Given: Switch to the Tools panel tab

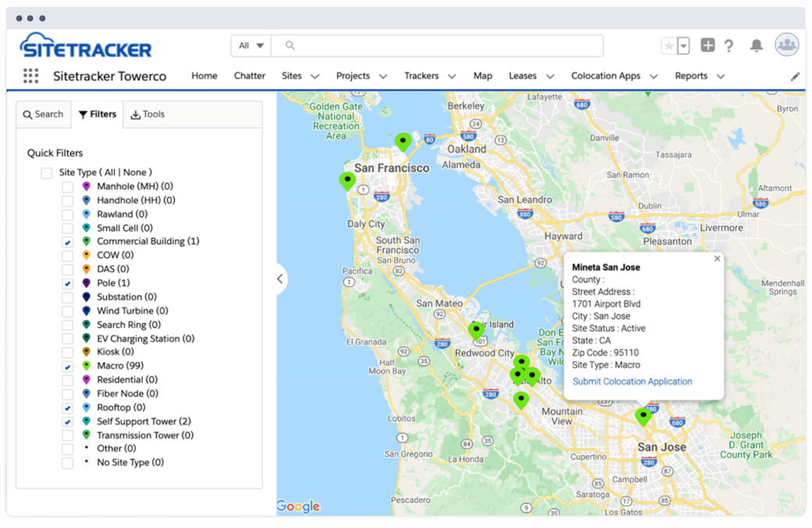Looking at the screenshot, I should pyautogui.click(x=148, y=115).
